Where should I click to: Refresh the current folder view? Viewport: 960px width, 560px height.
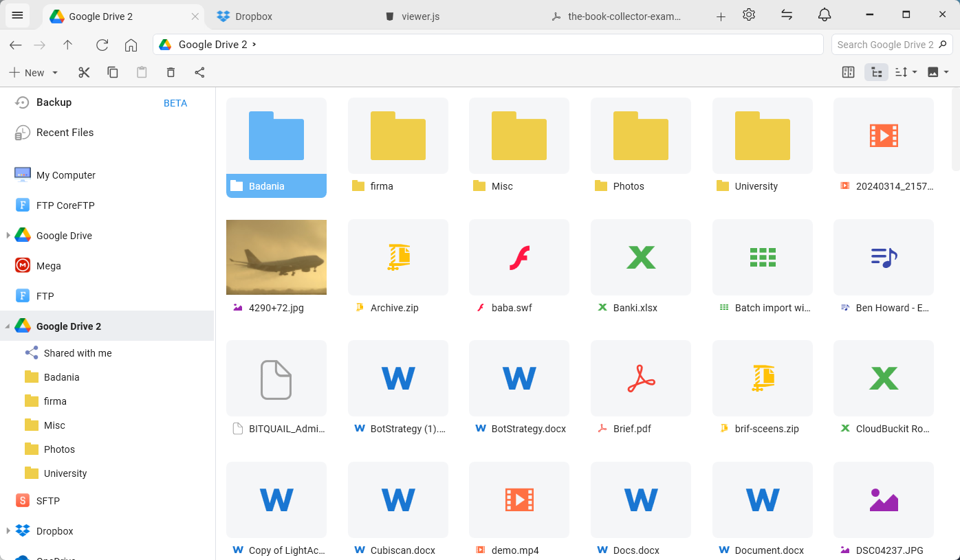(102, 45)
